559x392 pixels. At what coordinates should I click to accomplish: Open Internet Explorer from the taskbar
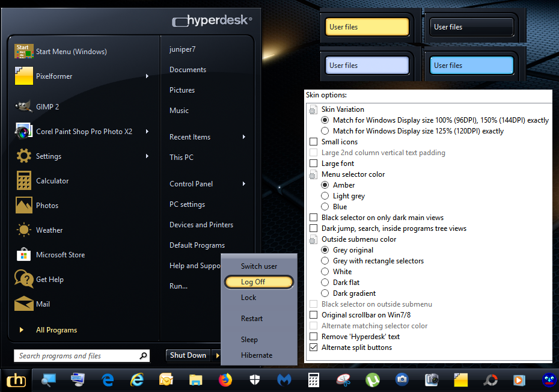coord(137,380)
